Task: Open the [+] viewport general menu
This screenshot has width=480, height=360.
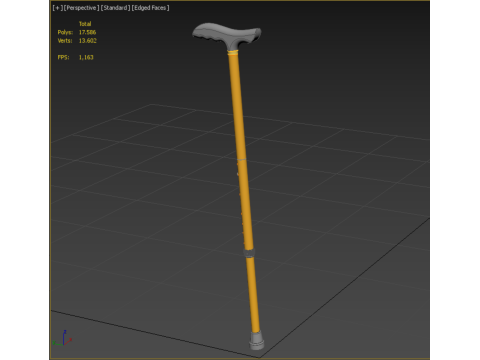Action: (57, 8)
